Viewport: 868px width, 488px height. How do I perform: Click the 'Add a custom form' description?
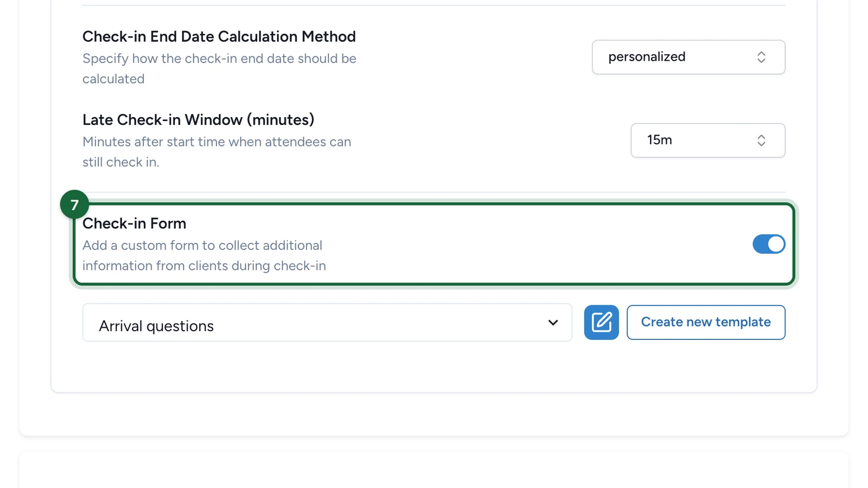click(204, 255)
